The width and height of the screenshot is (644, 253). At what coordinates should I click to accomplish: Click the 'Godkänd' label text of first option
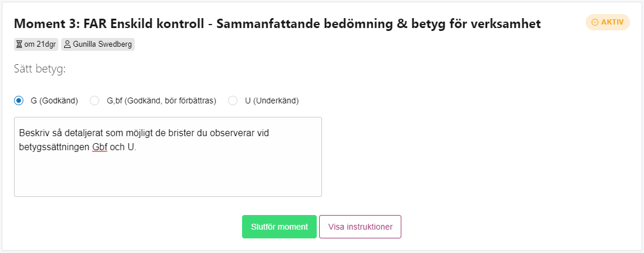[x=59, y=100]
